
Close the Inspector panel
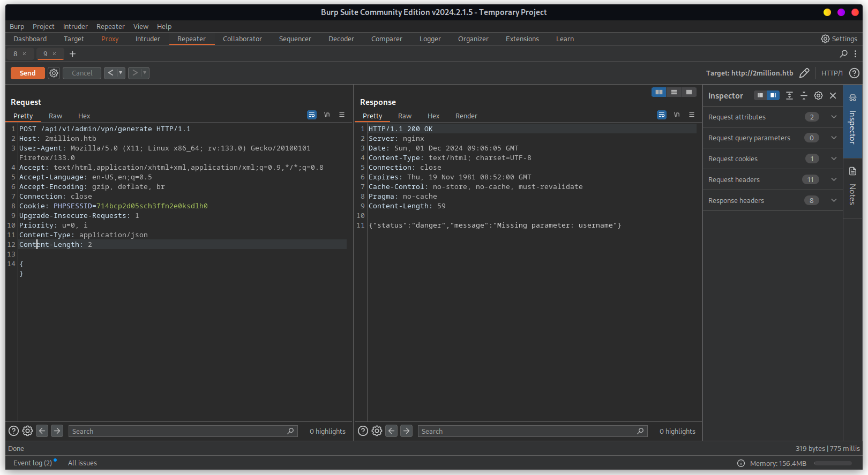pos(833,95)
